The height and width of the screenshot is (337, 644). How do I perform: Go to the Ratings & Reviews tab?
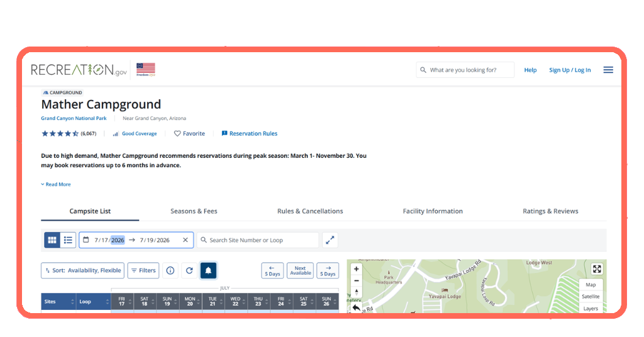point(550,211)
